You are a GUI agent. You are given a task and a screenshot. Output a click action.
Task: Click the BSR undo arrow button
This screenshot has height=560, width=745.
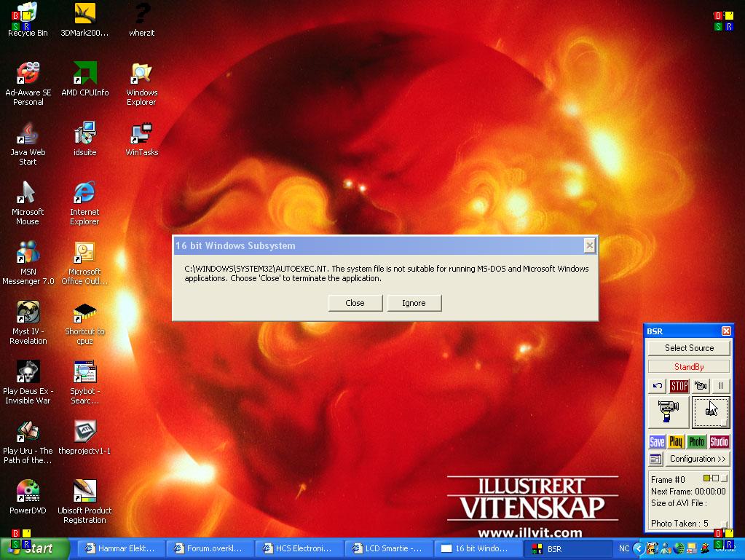coord(658,386)
